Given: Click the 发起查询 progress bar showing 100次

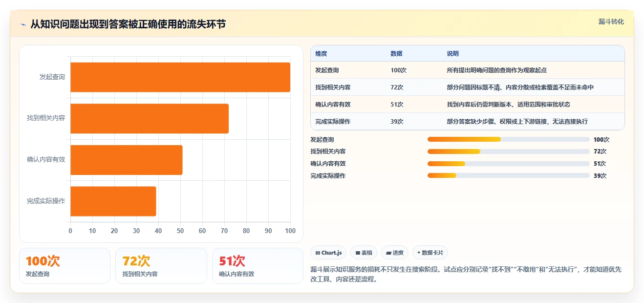Looking at the screenshot, I should click(508, 139).
